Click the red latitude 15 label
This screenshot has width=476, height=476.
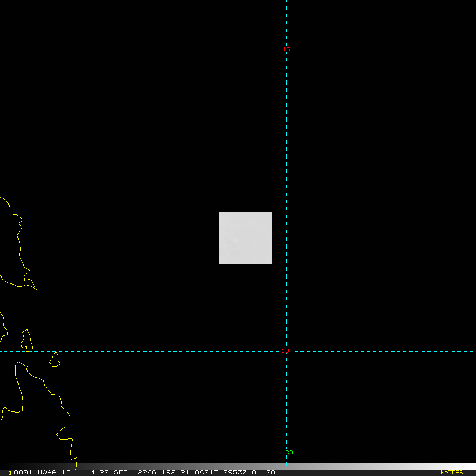click(286, 50)
